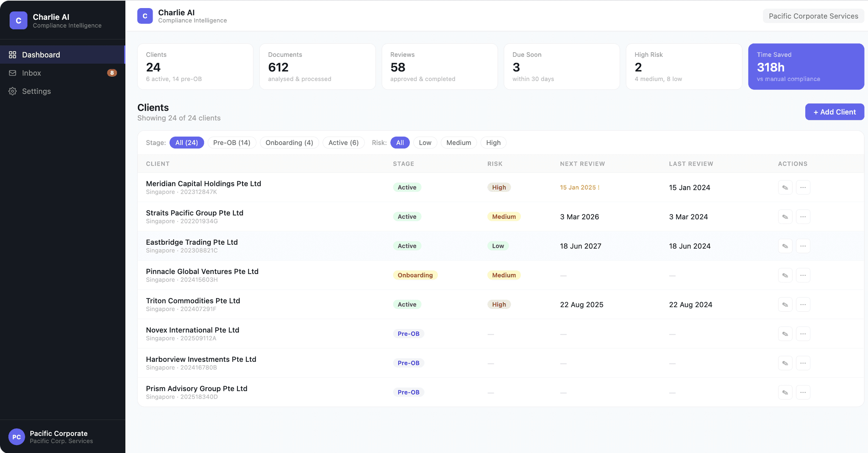Filter clients by Low risk
Viewport: 868px width, 453px height.
pyautogui.click(x=425, y=143)
